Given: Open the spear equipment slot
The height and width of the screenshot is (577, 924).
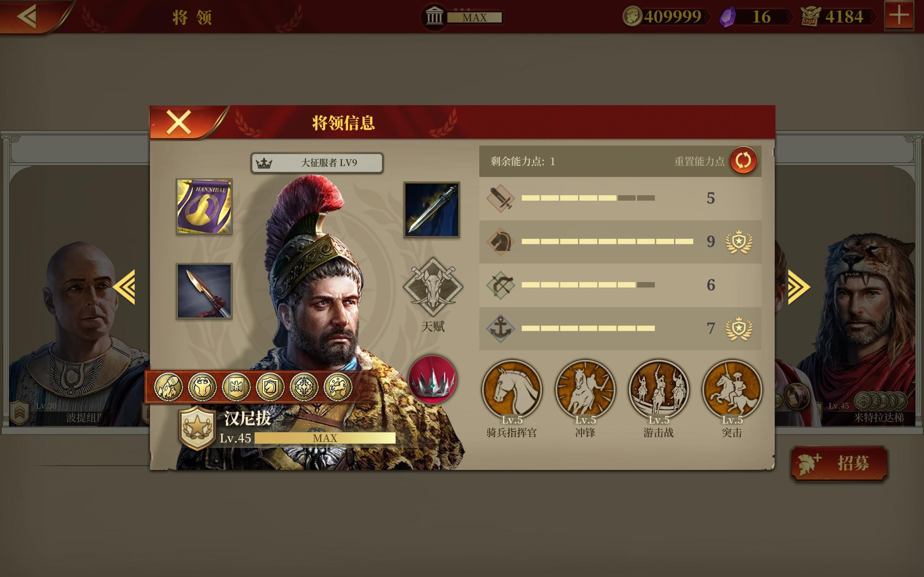Looking at the screenshot, I should click(x=204, y=291).
